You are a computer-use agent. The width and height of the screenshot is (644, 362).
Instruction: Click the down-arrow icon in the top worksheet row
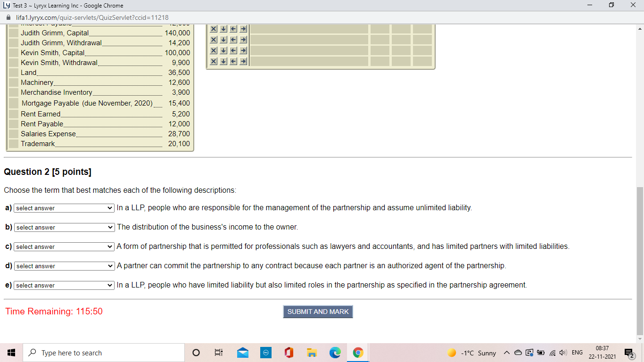tap(223, 29)
